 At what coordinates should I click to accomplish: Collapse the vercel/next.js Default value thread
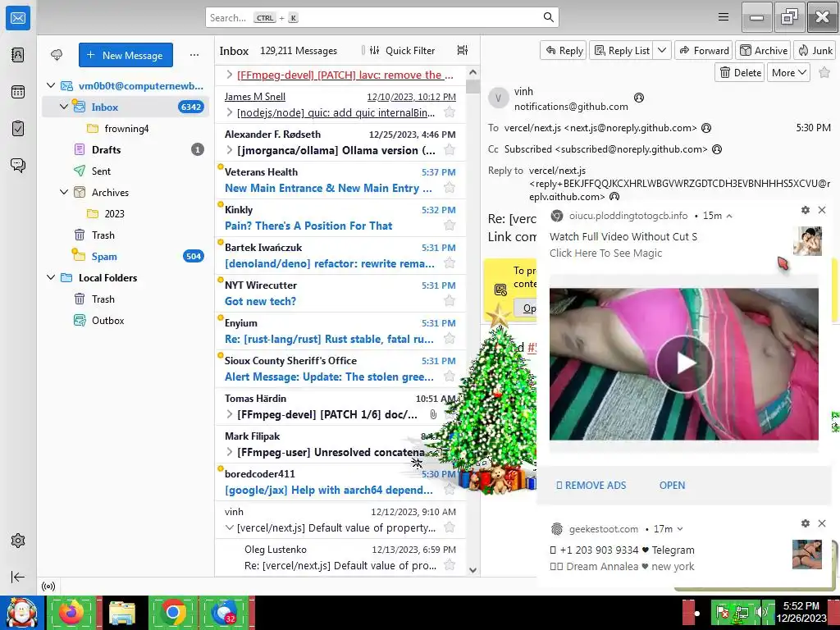(x=230, y=527)
